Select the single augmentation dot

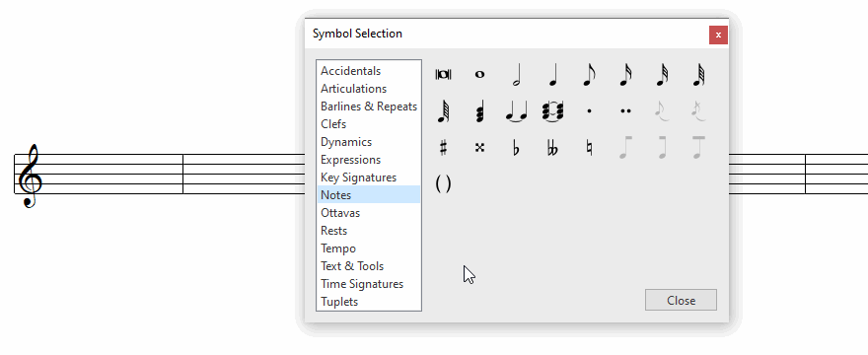tap(589, 111)
